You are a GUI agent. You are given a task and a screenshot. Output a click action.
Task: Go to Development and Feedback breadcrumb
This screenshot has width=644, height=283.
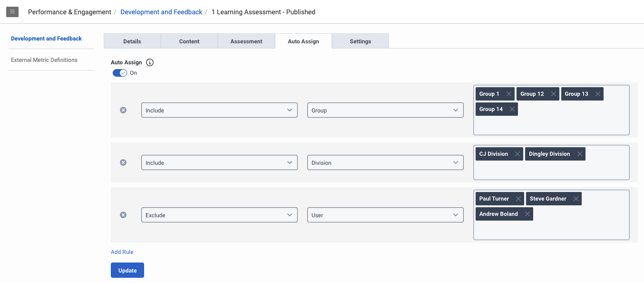tap(161, 12)
